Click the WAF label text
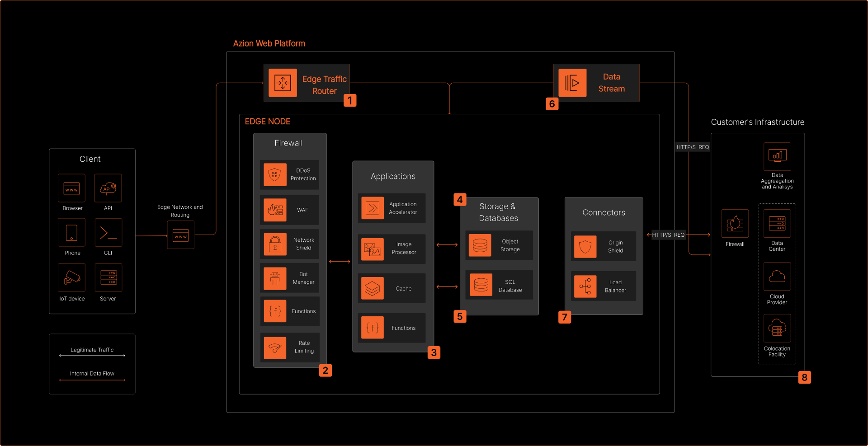Viewport: 868px width, 446px height. coord(302,210)
